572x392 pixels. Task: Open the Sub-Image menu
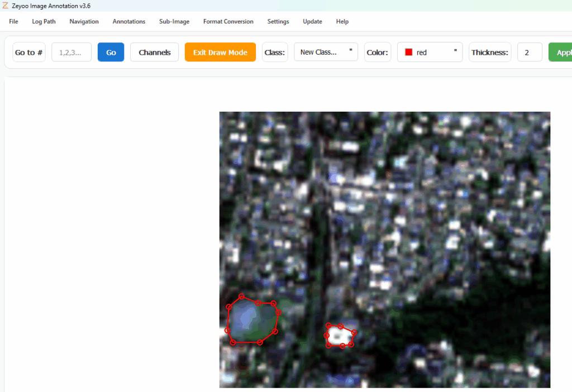174,22
